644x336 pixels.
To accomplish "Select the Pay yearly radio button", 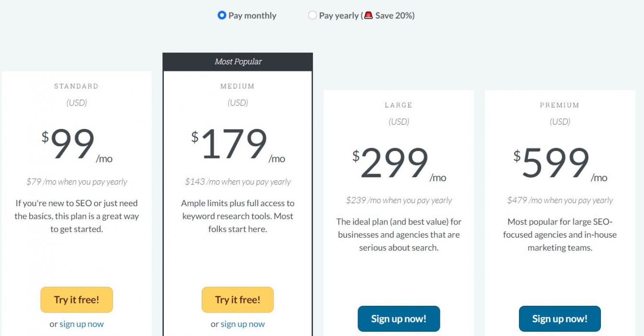I will [312, 15].
